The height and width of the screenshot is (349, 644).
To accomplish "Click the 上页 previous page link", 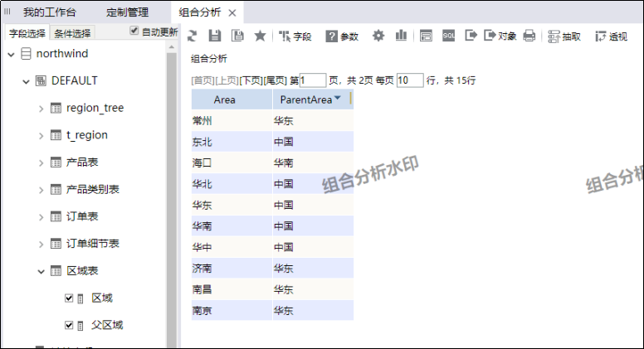I will coord(227,80).
